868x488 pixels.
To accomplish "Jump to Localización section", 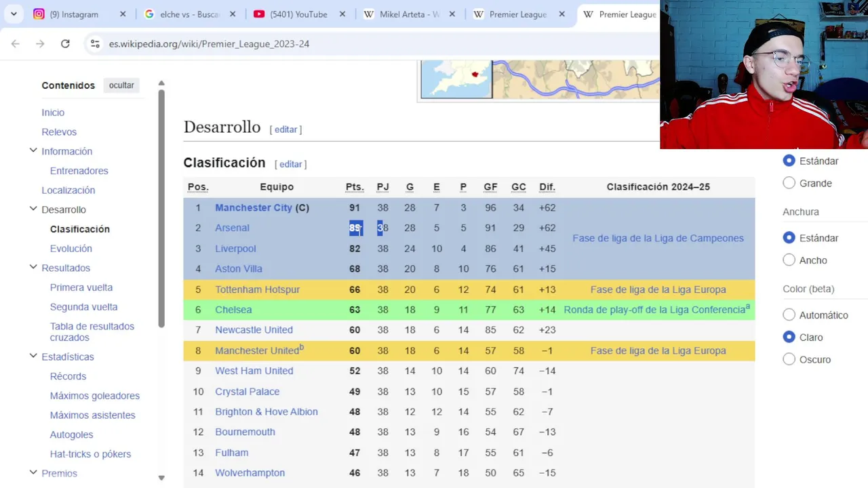I will pos(68,190).
